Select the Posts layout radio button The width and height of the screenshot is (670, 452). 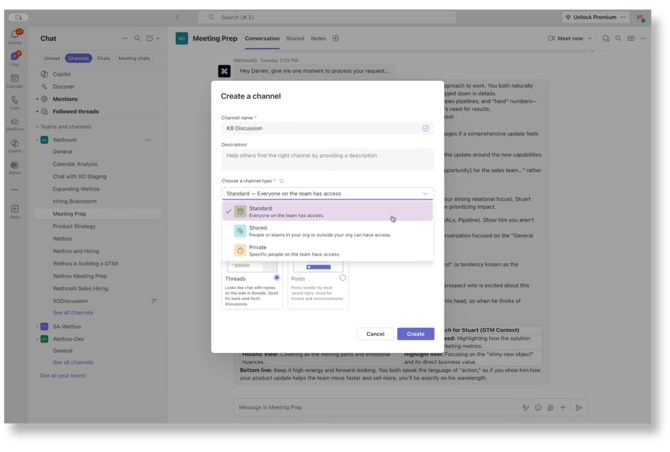342,277
